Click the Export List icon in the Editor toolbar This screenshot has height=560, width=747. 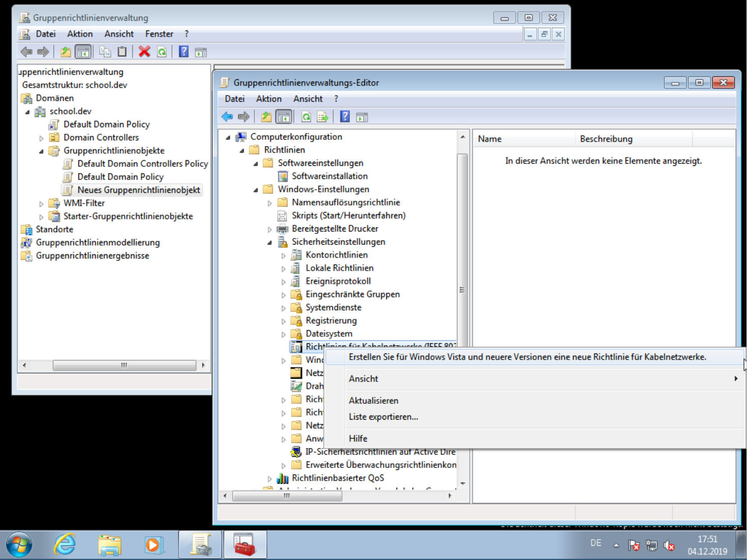point(323,117)
